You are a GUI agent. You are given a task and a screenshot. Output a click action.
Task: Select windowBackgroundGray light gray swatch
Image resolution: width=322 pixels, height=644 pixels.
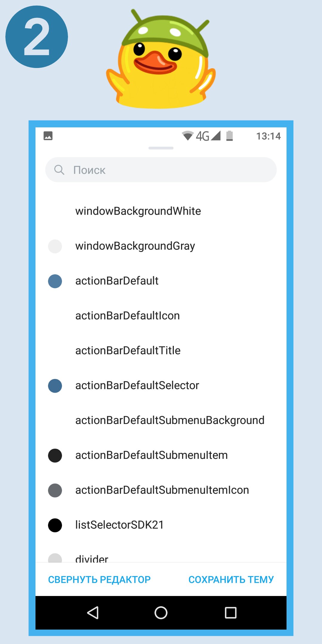coord(55,246)
